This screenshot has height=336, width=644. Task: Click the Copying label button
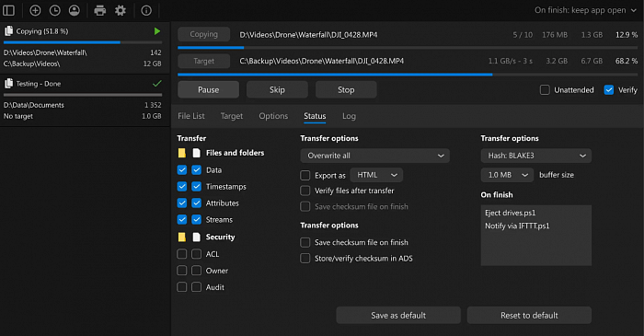pyautogui.click(x=203, y=34)
